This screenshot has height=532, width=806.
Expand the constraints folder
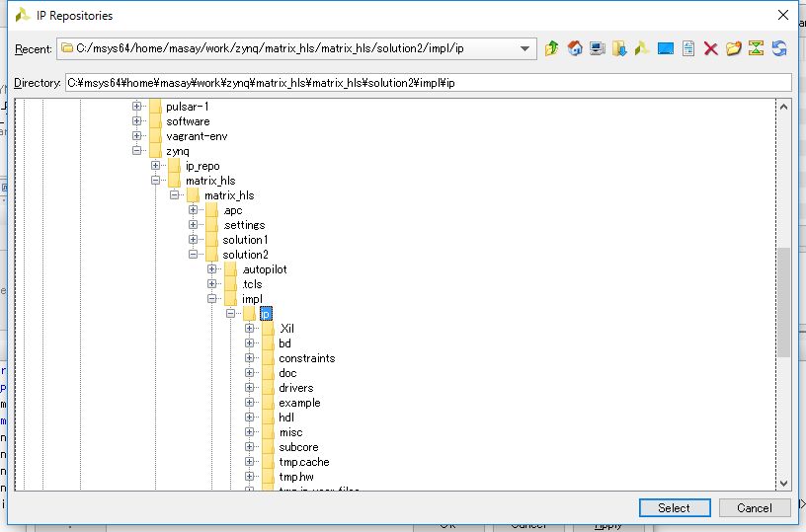pyautogui.click(x=250, y=358)
